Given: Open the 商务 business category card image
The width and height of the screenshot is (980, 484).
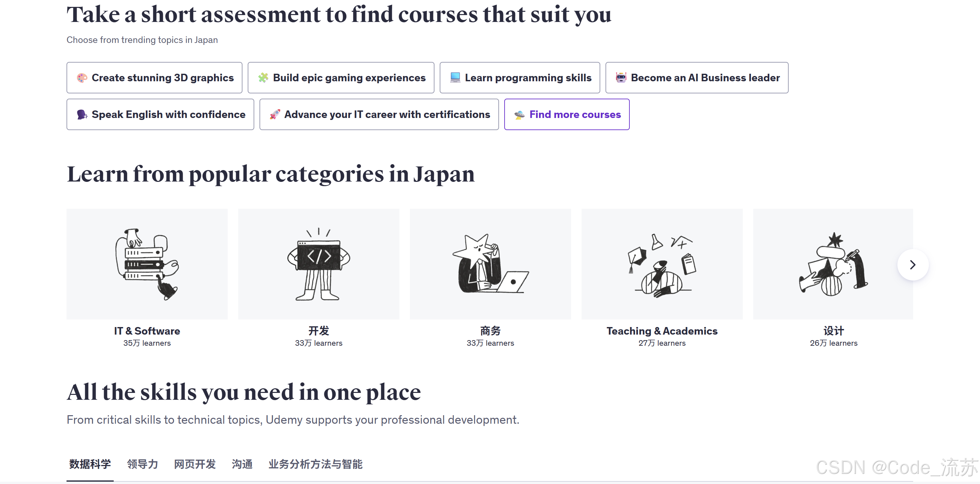Looking at the screenshot, I should click(490, 264).
